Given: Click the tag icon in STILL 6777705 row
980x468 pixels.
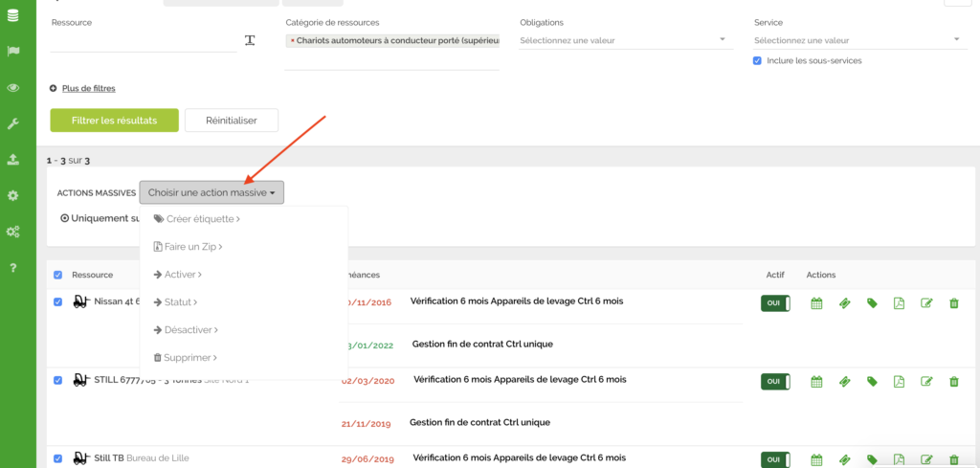Looking at the screenshot, I should pos(872,382).
